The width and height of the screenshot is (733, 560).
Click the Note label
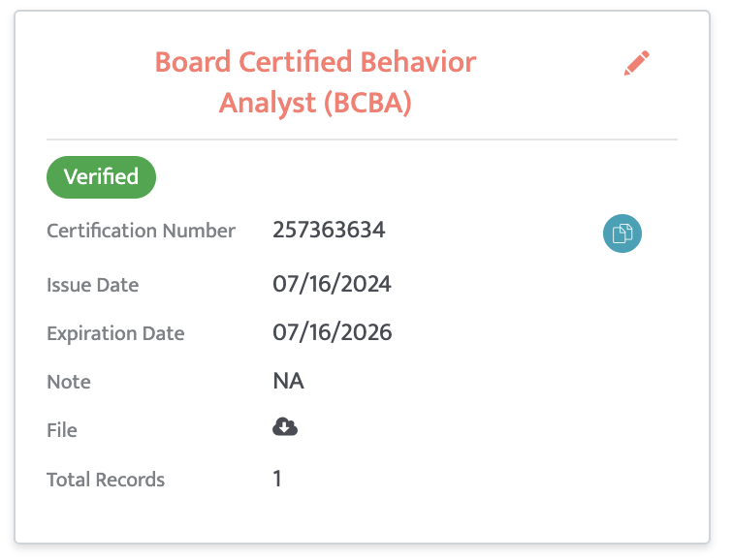69,382
